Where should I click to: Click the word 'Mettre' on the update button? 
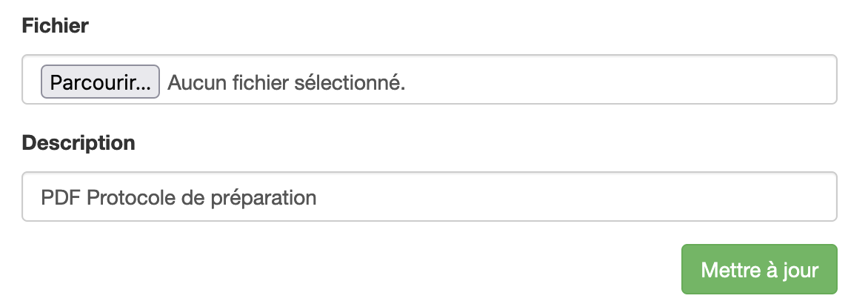pyautogui.click(x=726, y=269)
